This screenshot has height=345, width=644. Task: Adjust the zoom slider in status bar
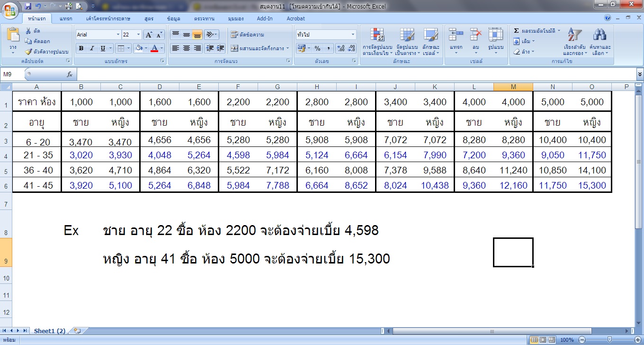point(610,340)
